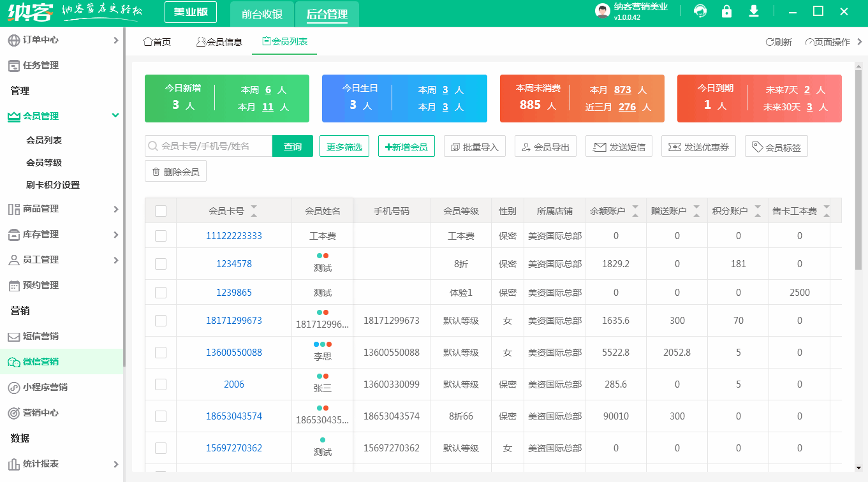Open member card 18653043574 link
The height and width of the screenshot is (482, 868).
point(234,416)
